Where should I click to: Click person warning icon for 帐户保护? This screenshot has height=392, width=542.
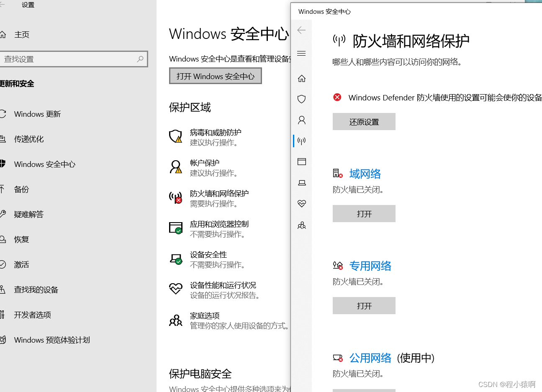176,167
